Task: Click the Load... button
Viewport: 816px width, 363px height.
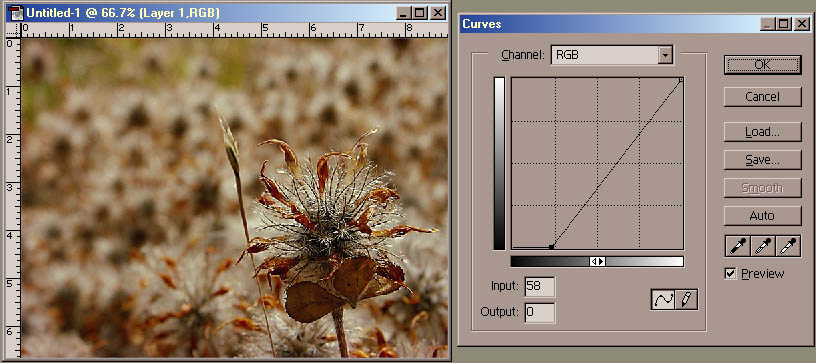Action: click(762, 132)
